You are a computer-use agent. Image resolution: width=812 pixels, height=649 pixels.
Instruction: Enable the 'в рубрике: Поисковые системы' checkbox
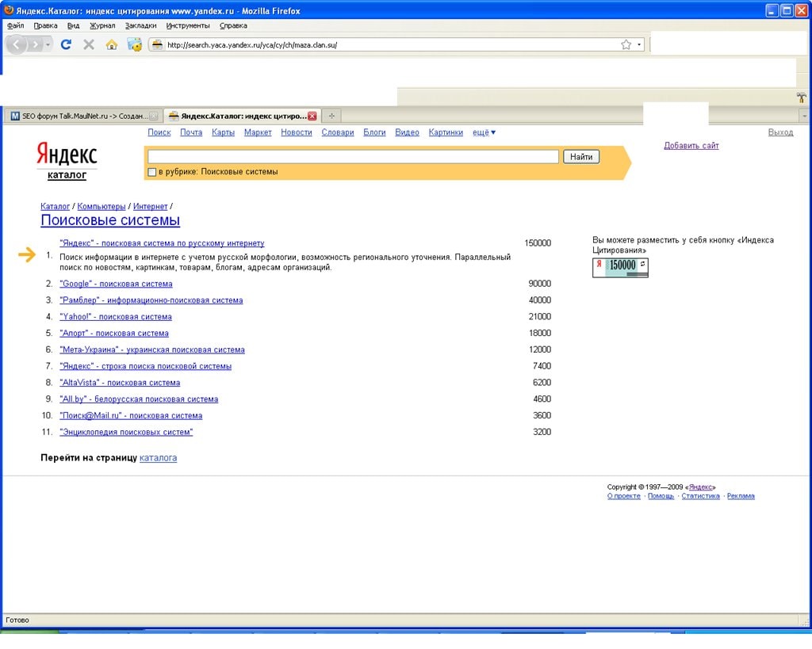152,172
